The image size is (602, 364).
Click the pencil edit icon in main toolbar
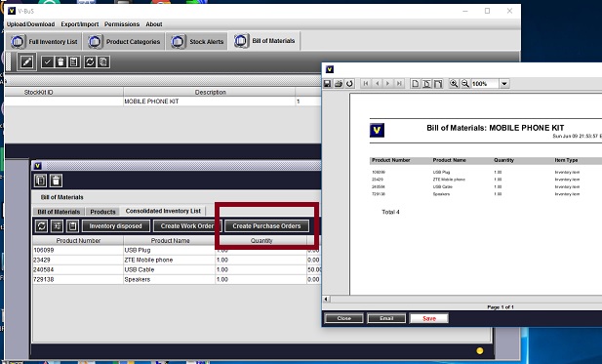point(26,61)
